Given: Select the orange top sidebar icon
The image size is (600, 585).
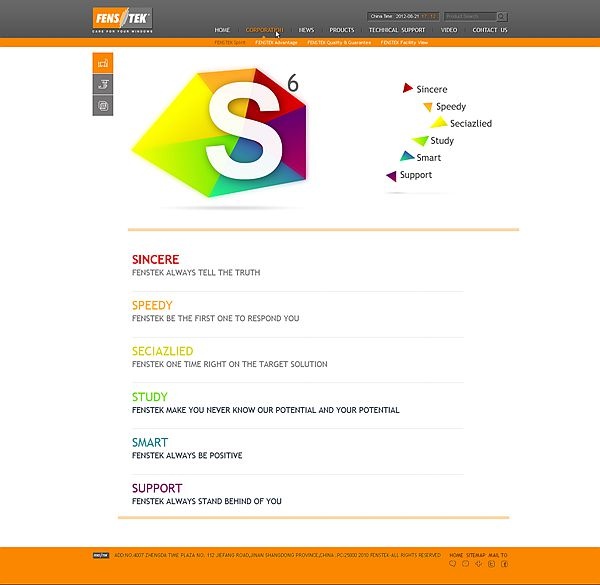Looking at the screenshot, I should click(103, 63).
